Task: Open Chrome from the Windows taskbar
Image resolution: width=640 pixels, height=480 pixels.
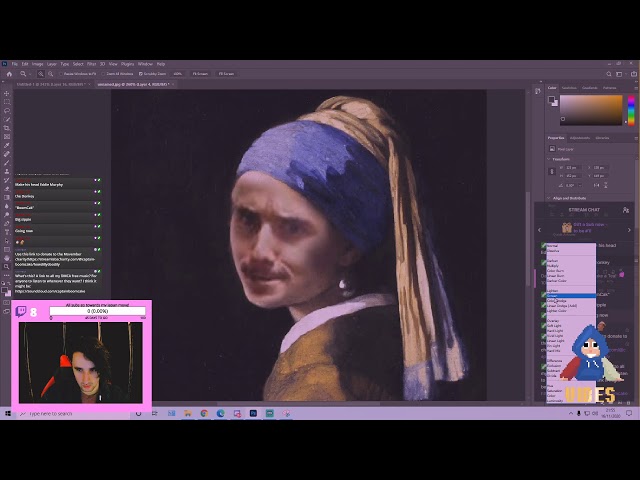Action: (x=204, y=413)
